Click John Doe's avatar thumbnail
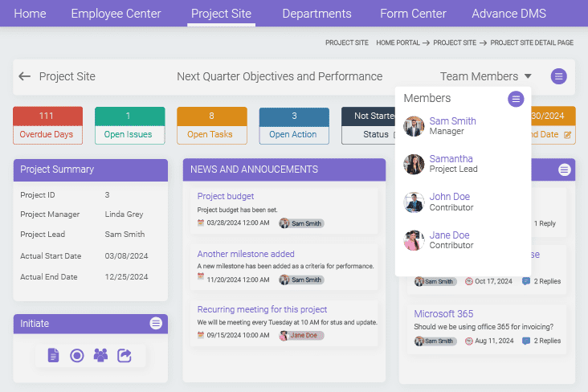Screen dimensions: 588x392 click(414, 202)
